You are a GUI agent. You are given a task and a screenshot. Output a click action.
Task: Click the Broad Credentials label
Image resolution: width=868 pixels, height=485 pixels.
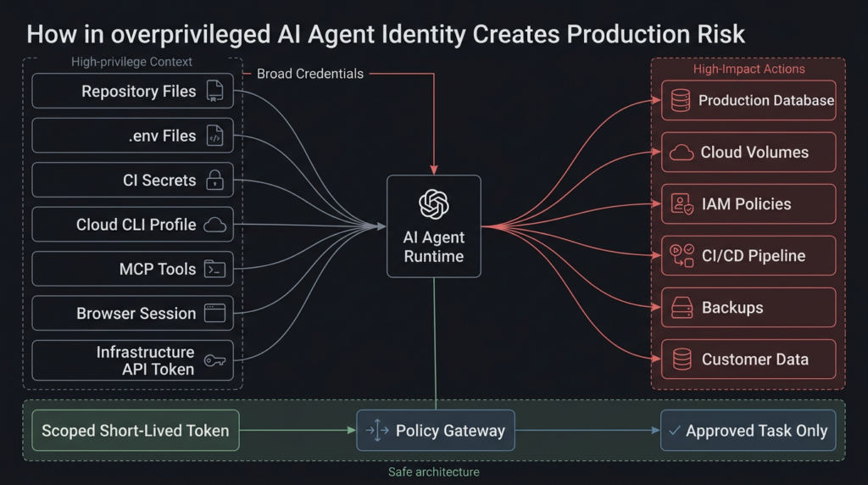[310, 74]
